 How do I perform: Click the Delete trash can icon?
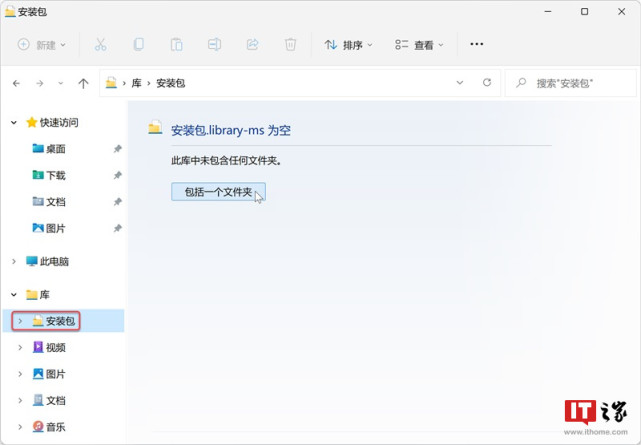290,44
